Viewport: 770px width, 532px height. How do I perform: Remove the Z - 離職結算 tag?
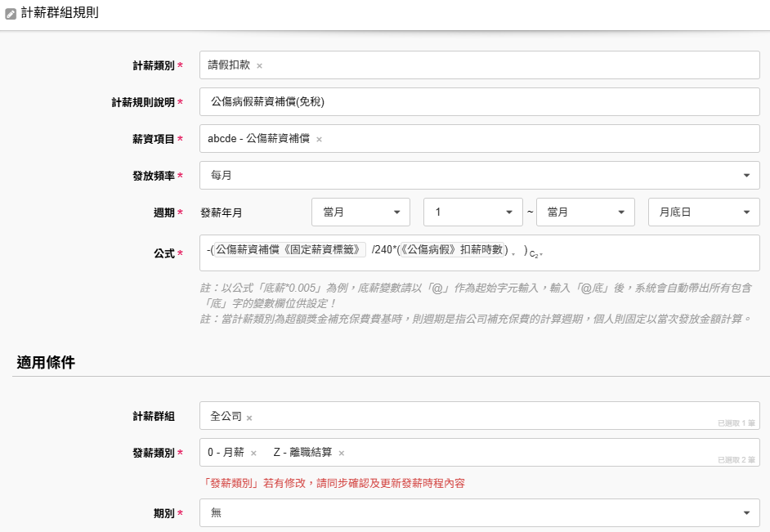pos(342,454)
